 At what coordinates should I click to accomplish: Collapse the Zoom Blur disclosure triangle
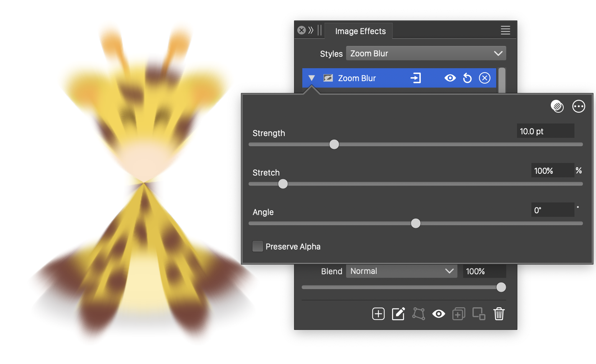coord(312,78)
